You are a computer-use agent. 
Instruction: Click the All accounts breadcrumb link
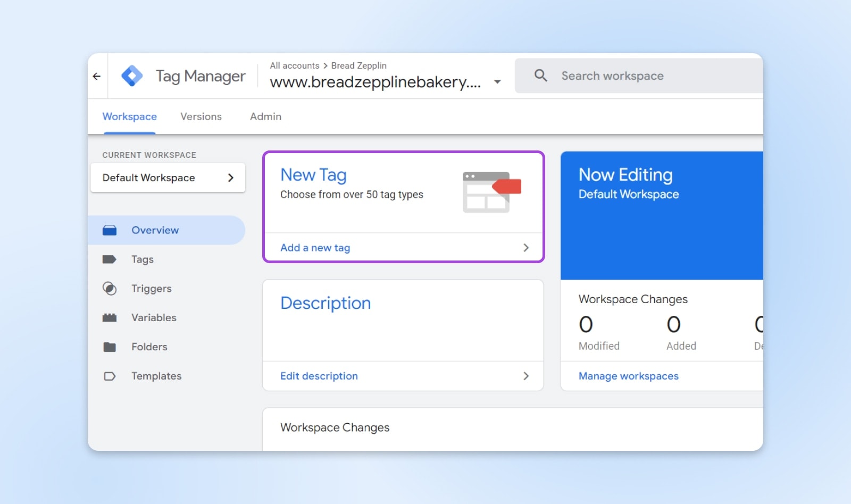pos(294,65)
